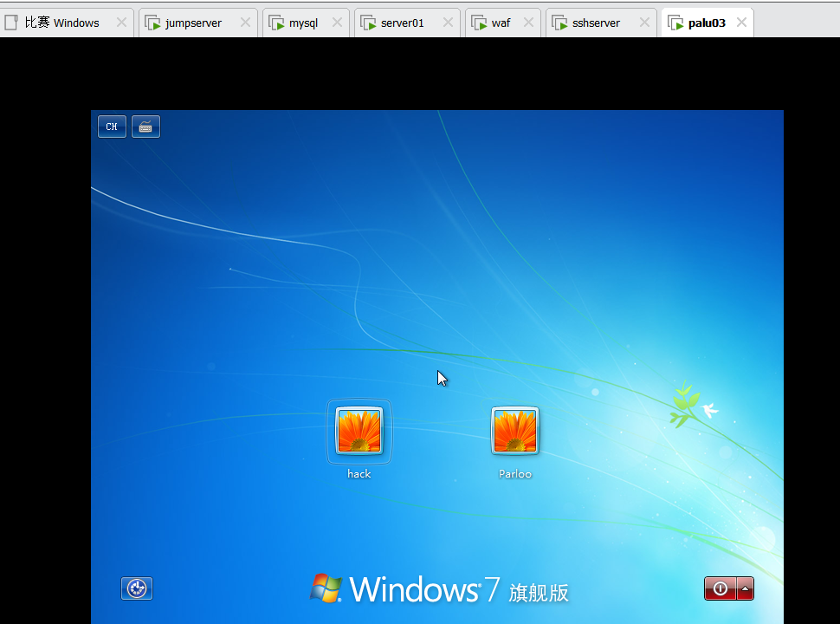The image size is (840, 624).
Task: Expand the shutdown options arrow
Action: tap(745, 588)
